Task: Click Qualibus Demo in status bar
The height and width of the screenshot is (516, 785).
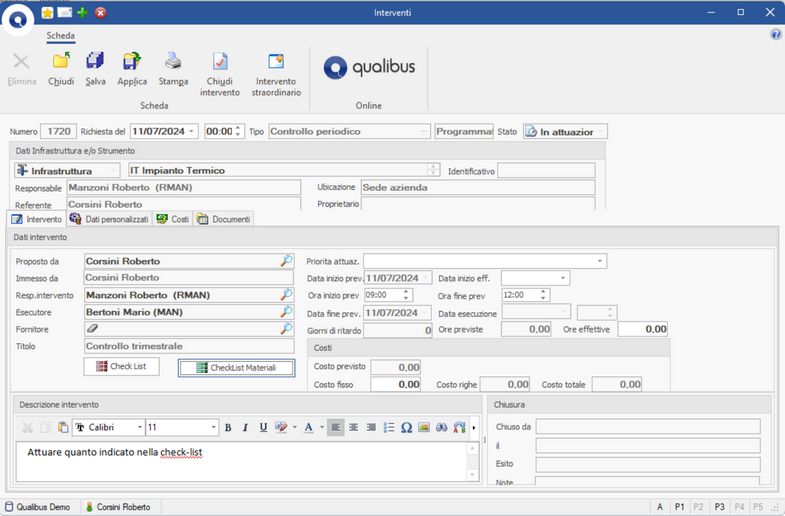Action: pyautogui.click(x=38, y=507)
